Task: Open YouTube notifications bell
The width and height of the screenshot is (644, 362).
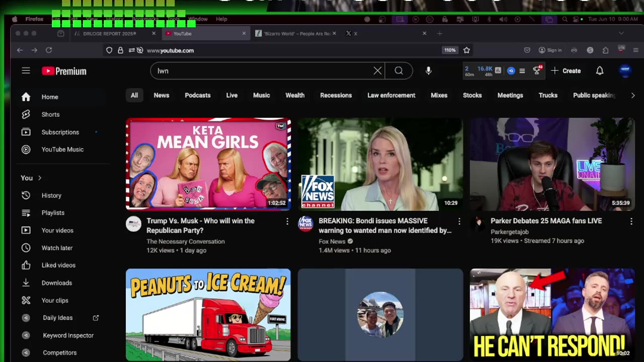Action: pos(600,71)
